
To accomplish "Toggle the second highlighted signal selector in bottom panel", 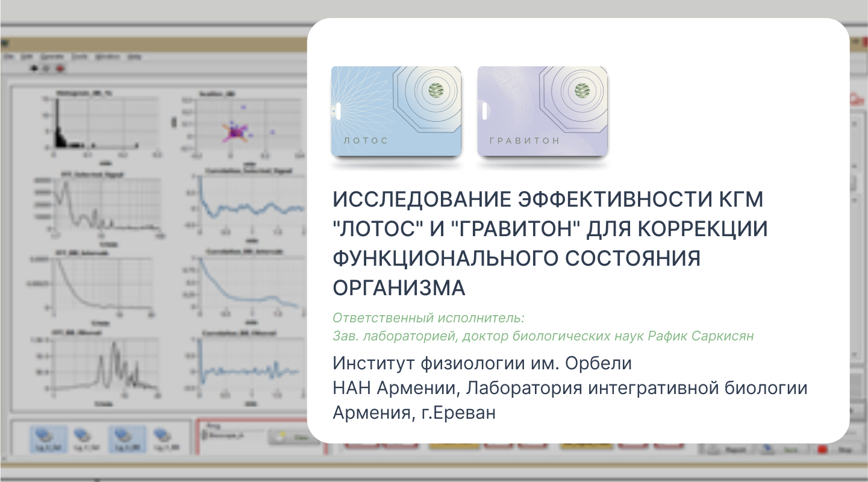I will point(126,438).
